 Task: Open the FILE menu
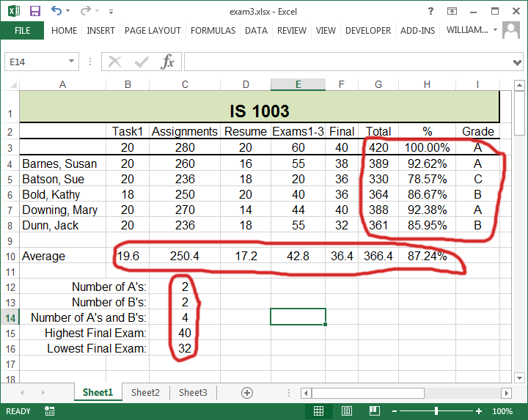[x=22, y=31]
